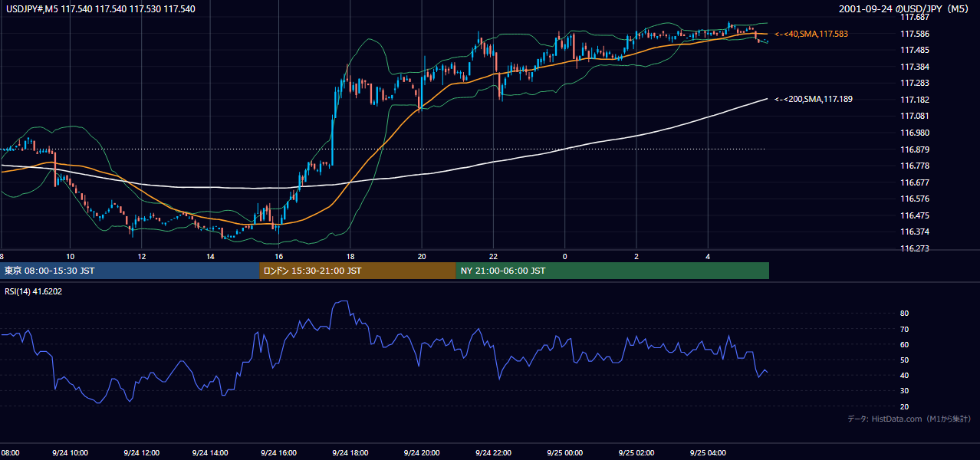Click price level 117.586 on axis

coord(913,34)
